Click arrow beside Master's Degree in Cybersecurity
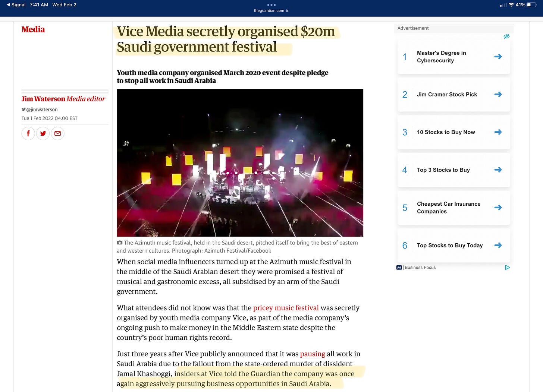 click(x=498, y=57)
